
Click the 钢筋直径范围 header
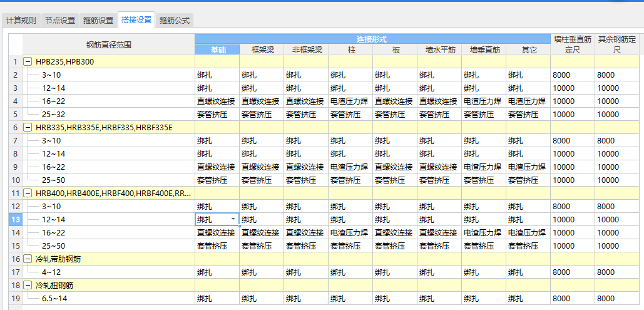coord(108,44)
